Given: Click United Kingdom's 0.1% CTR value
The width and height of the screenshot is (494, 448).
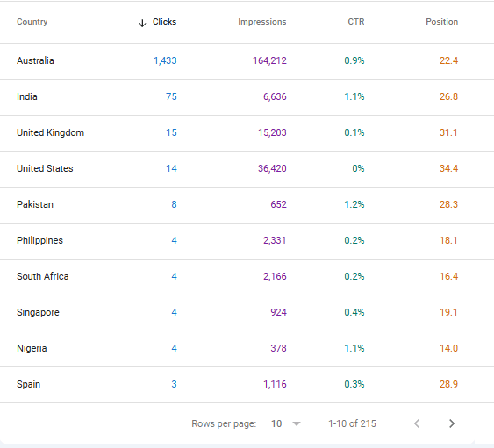Looking at the screenshot, I should (x=354, y=132).
